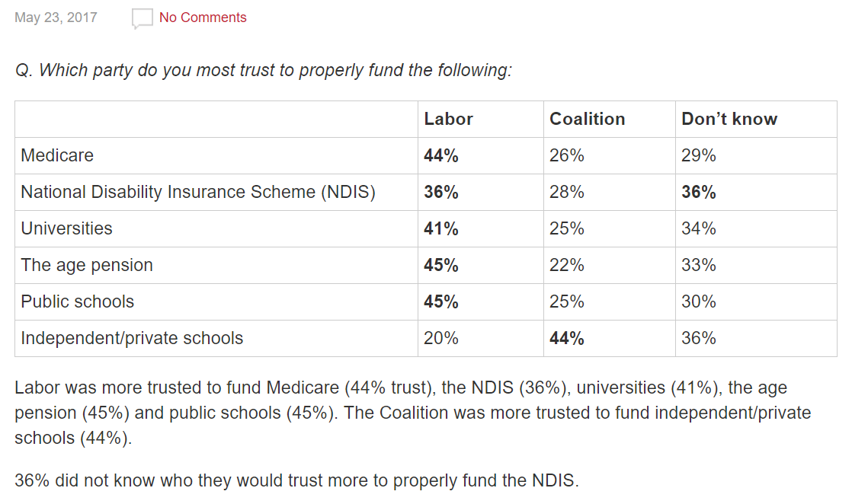Select the Labor column header
This screenshot has width=852, height=504.
coord(448,120)
